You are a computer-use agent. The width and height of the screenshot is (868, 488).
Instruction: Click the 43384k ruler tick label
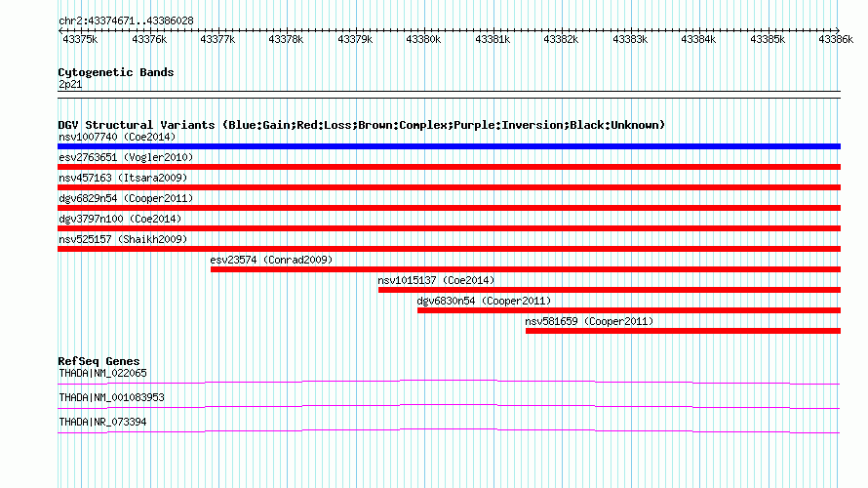[698, 39]
